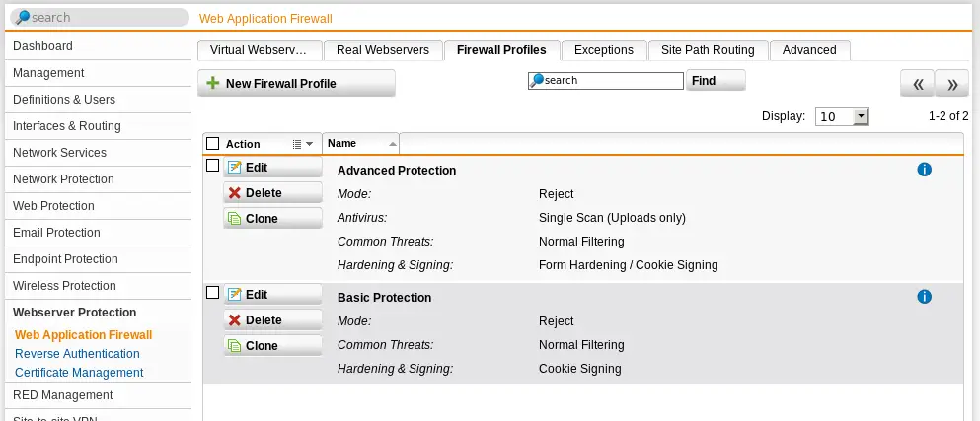Click the info icon for Basic Protection
Screen dimensions: 980x421
[924, 297]
